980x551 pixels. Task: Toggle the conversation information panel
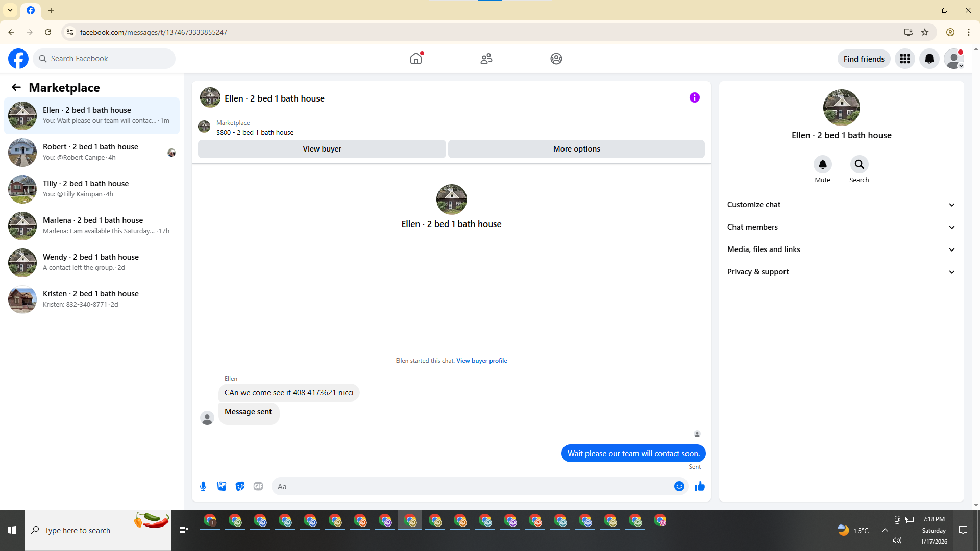694,97
